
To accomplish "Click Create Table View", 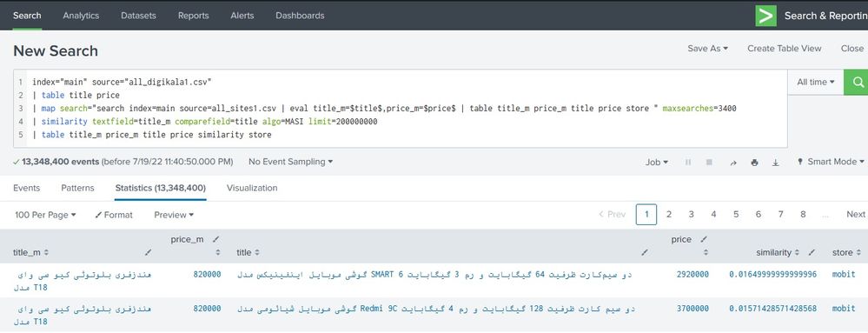I will pos(785,49).
